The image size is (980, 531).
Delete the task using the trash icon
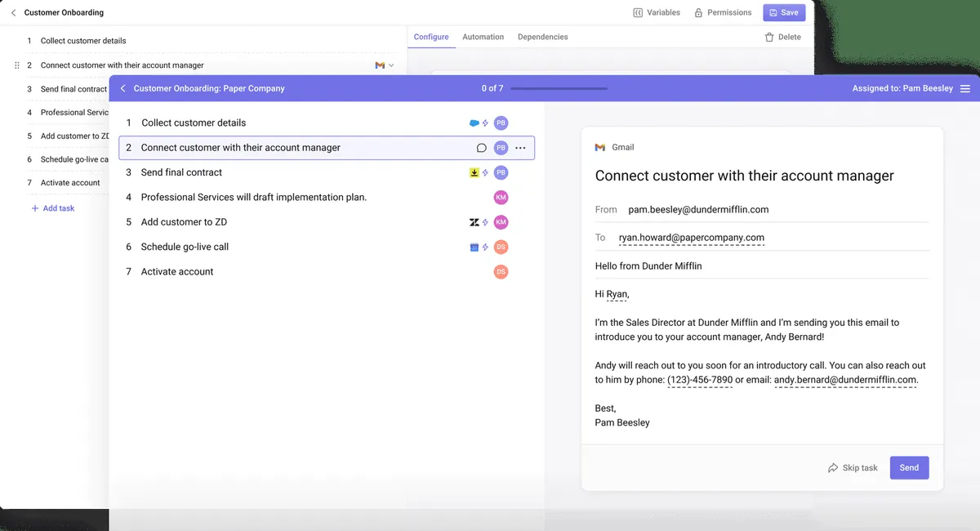(768, 37)
